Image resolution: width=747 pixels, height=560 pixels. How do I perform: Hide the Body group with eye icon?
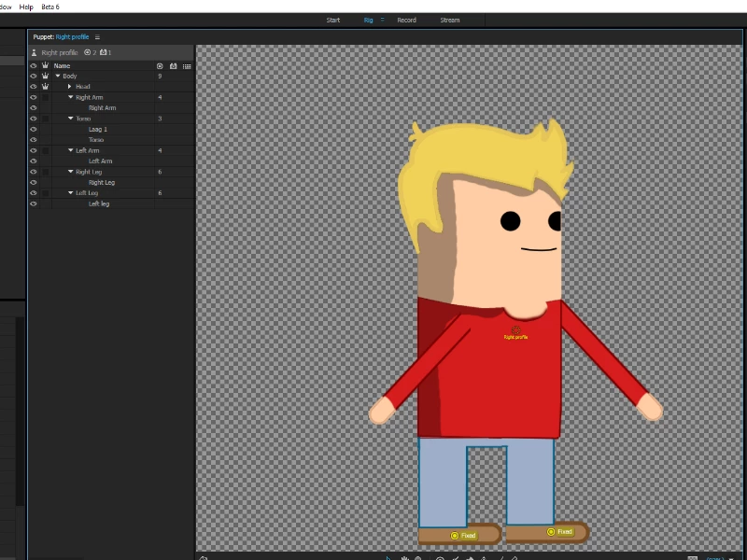(34, 77)
